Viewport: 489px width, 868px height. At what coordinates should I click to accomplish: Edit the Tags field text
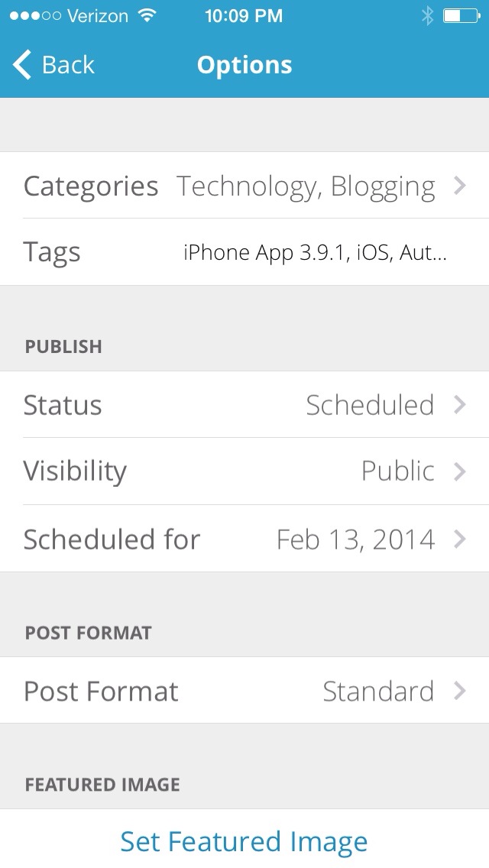tap(314, 252)
